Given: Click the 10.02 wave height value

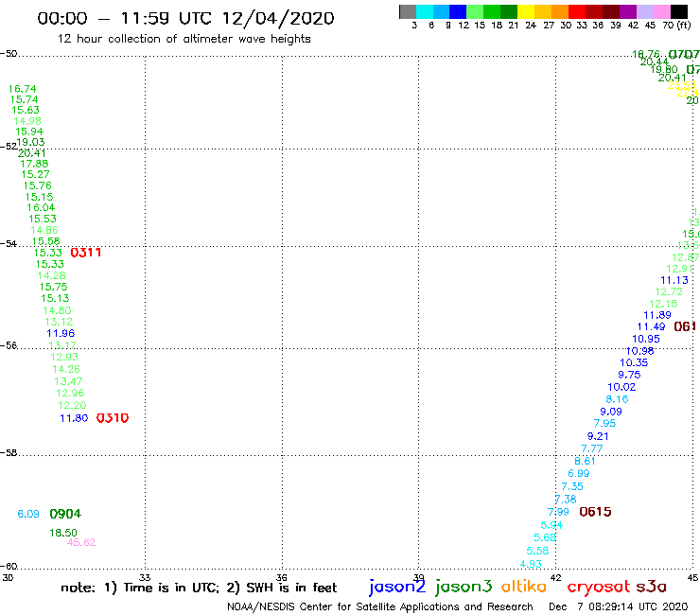Looking at the screenshot, I should pos(621,387).
